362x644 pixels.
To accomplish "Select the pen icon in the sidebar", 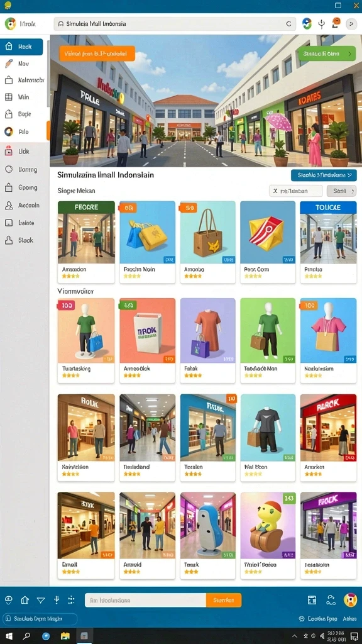I will click(x=9, y=64).
